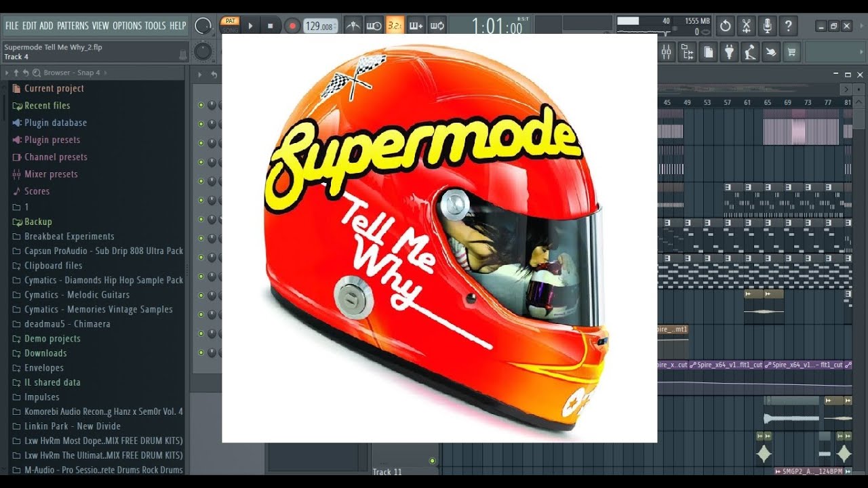Toggle the metronome
The image size is (868, 488).
353,26
